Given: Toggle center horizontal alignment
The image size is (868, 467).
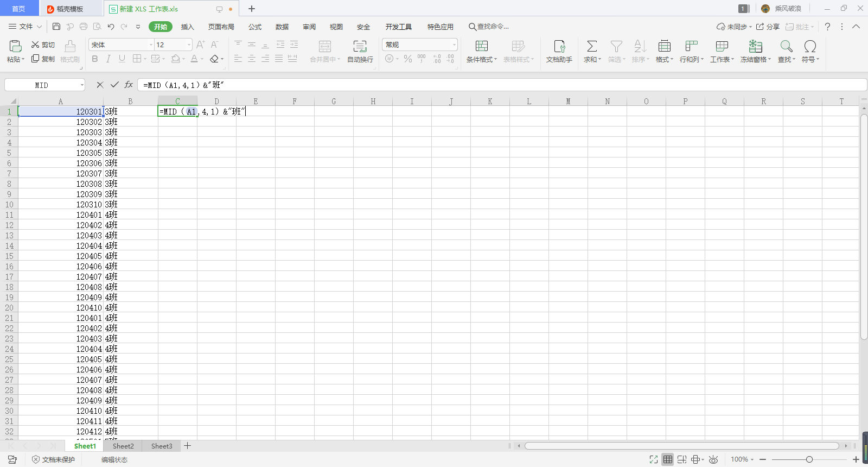Looking at the screenshot, I should pyautogui.click(x=252, y=59).
